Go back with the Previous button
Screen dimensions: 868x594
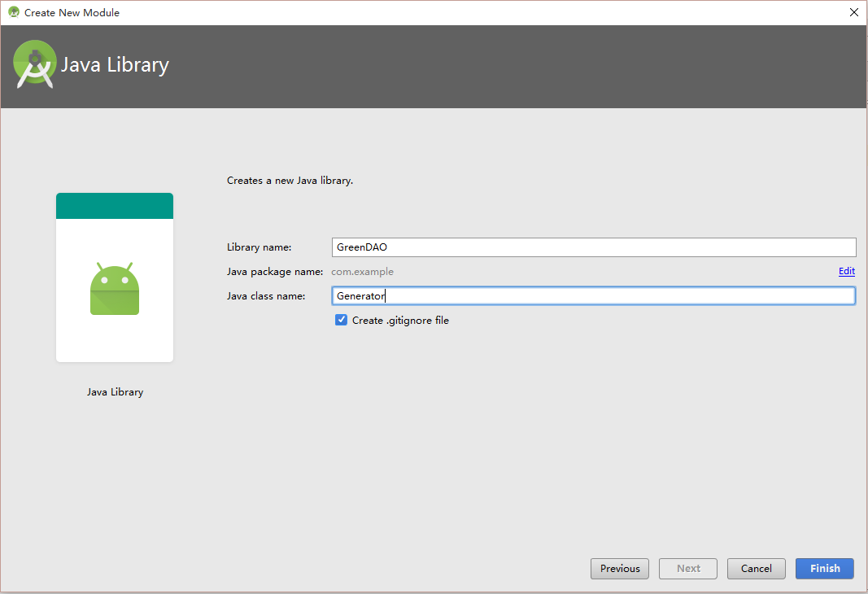click(620, 569)
